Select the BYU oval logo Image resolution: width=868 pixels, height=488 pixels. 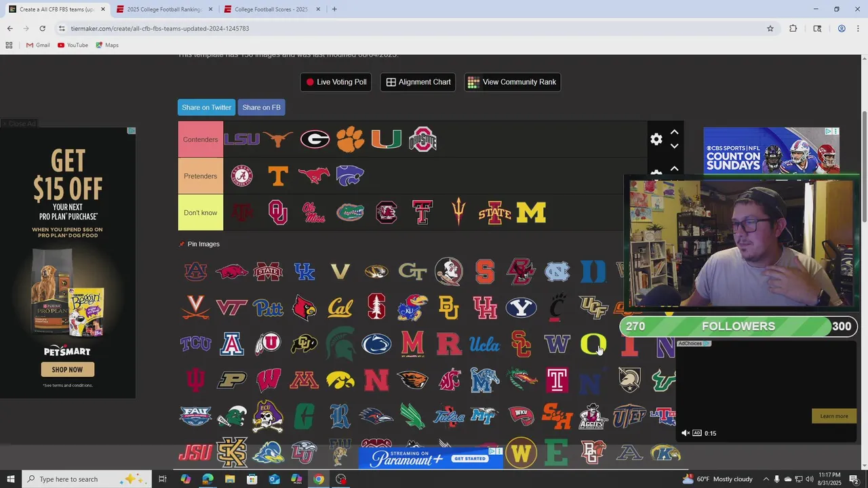521,308
